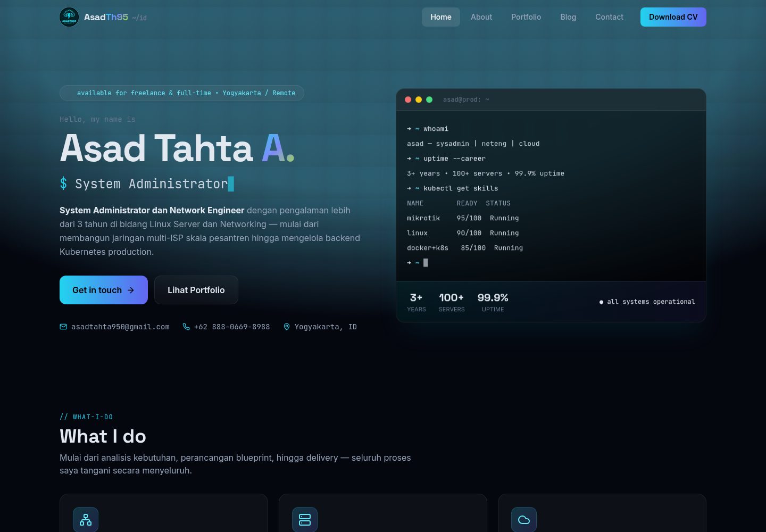This screenshot has width=766, height=532.
Task: Click the '// WHAT-I-DO' section label
Action: [x=86, y=417]
